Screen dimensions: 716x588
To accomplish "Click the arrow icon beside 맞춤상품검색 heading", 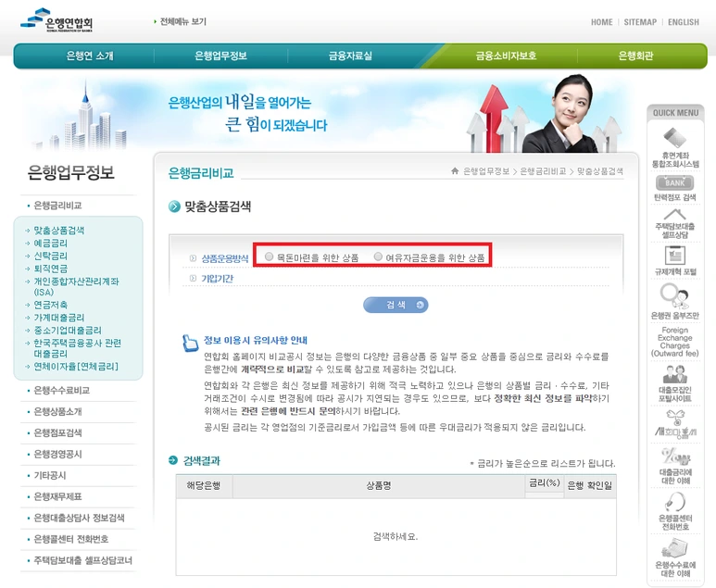I will pyautogui.click(x=174, y=206).
